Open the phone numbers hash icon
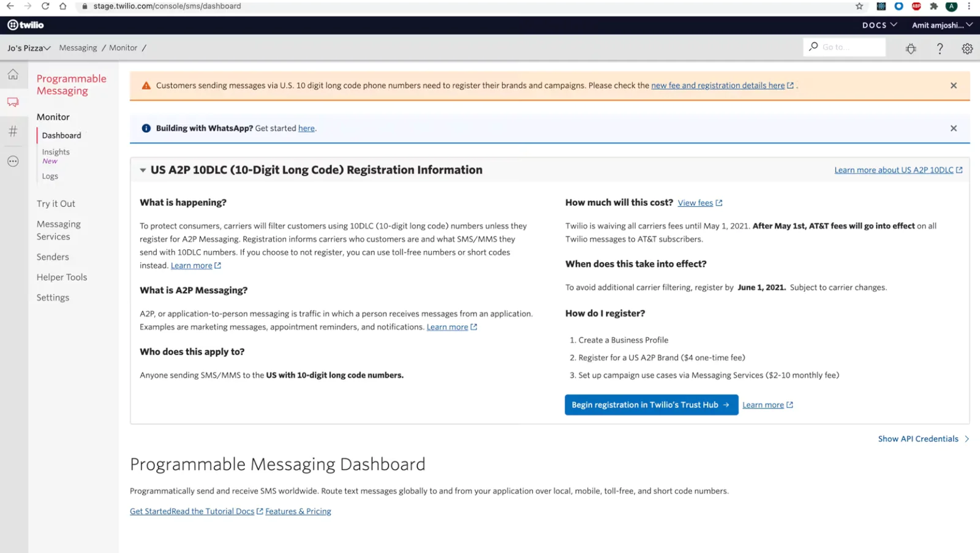 [x=13, y=131]
